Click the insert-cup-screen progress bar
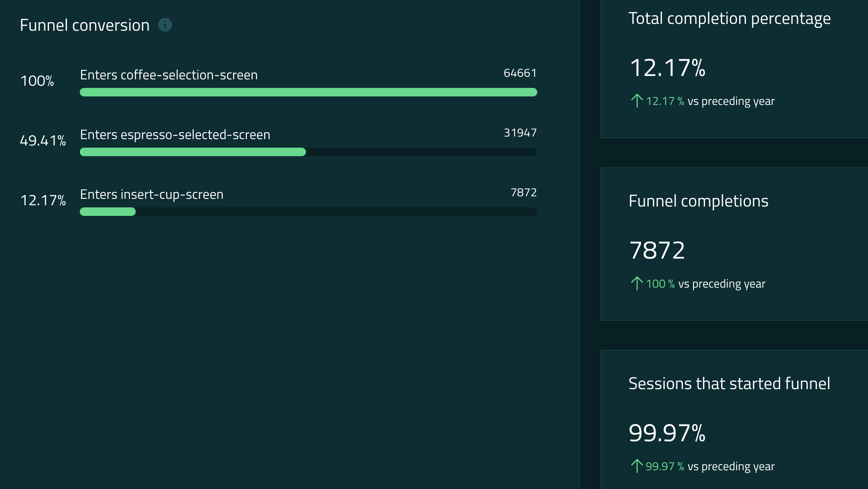868x489 pixels. click(308, 212)
